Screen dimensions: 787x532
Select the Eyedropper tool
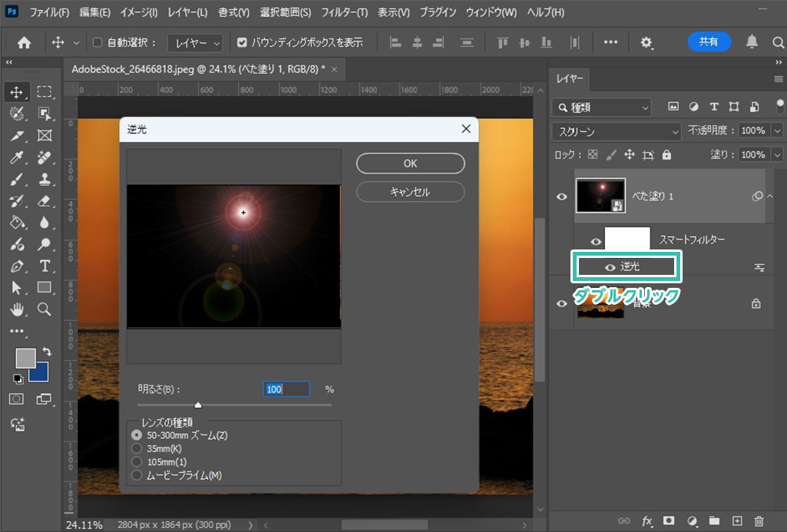coord(17,158)
